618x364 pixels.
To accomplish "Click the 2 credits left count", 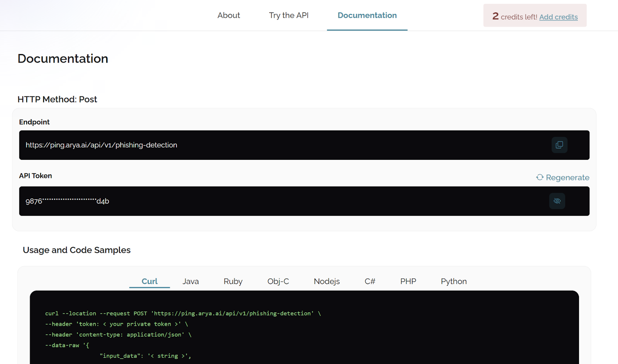I will tap(496, 16).
